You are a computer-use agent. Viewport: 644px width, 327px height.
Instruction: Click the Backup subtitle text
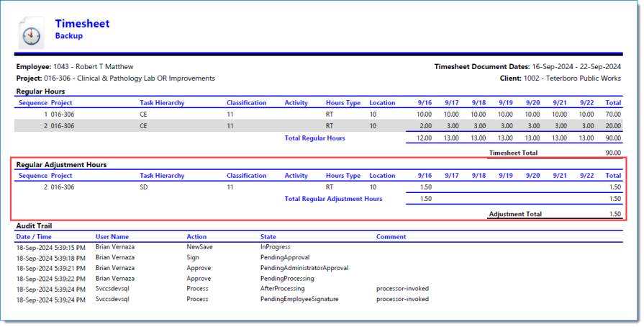(x=68, y=35)
